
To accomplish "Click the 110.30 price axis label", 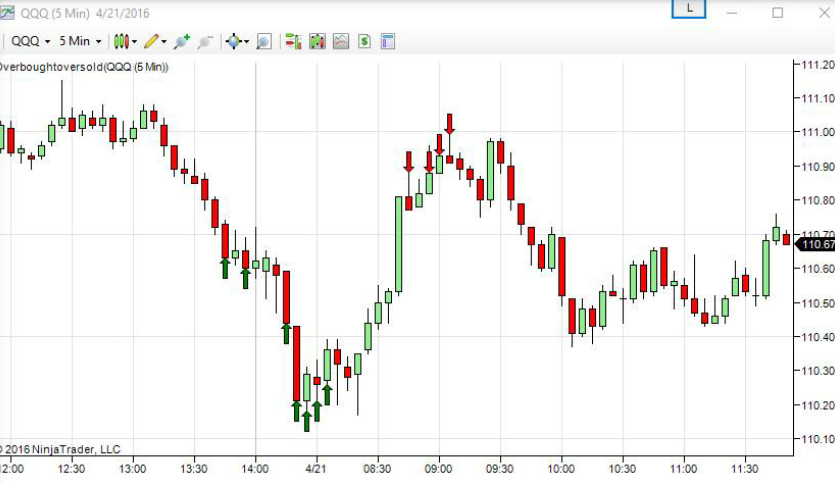I will 818,371.
